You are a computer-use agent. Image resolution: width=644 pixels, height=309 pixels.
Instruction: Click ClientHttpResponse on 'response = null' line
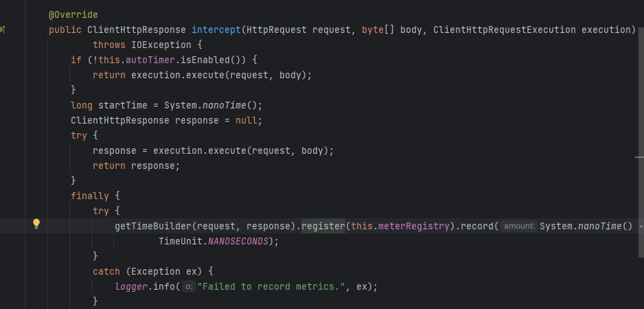(120, 120)
